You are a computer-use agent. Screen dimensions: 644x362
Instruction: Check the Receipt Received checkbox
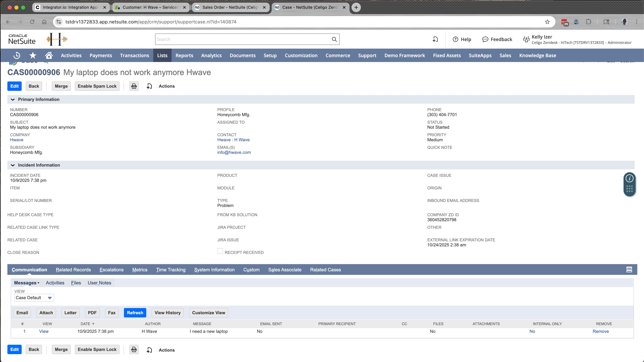(x=220, y=251)
